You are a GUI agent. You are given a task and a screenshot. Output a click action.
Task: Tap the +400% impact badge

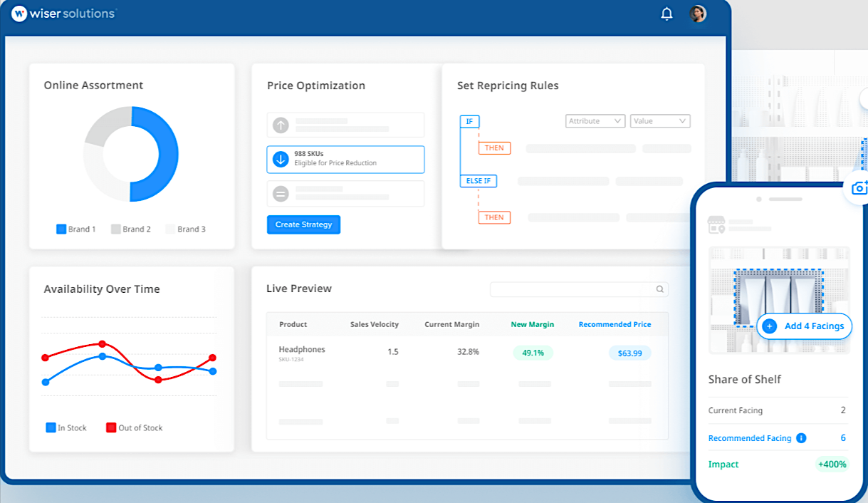pos(832,465)
